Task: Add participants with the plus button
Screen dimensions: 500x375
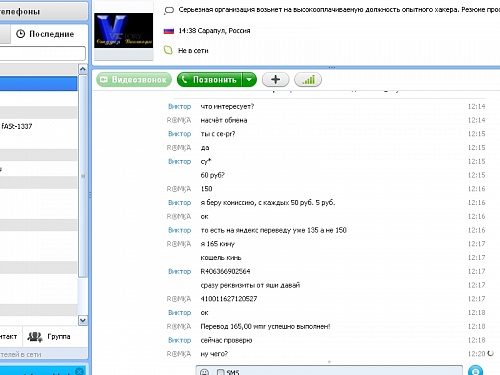Action: (x=275, y=80)
